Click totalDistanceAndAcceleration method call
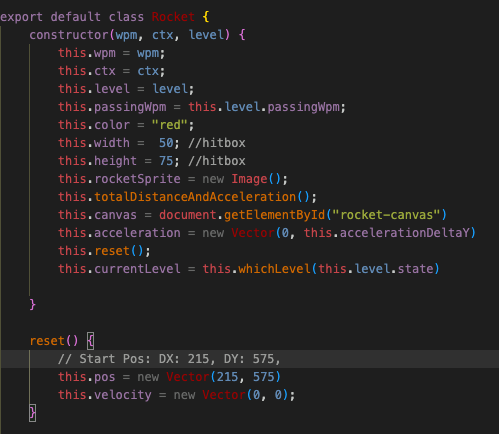Image resolution: width=499 pixels, height=434 pixels. 195,197
